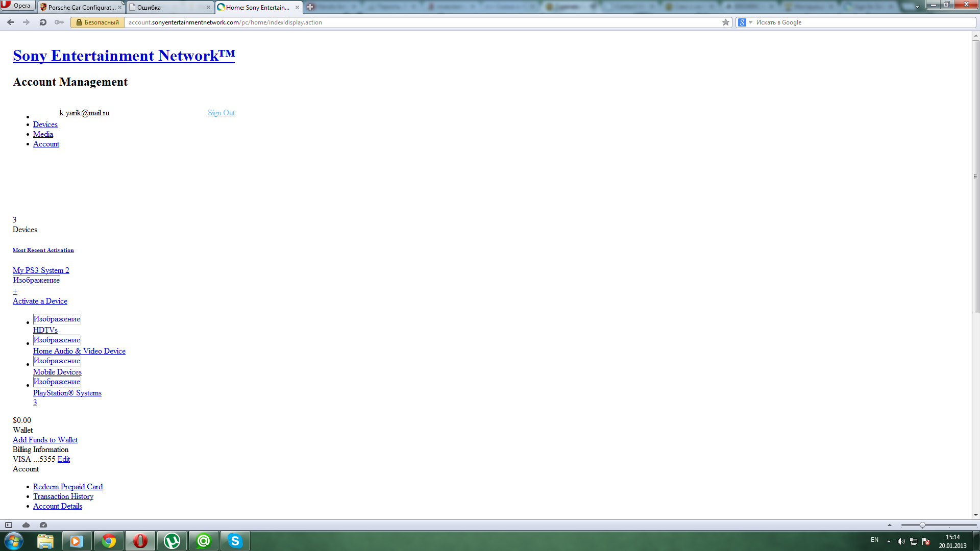Click the password wand key icon
The height and width of the screenshot is (551, 980).
[x=59, y=22]
